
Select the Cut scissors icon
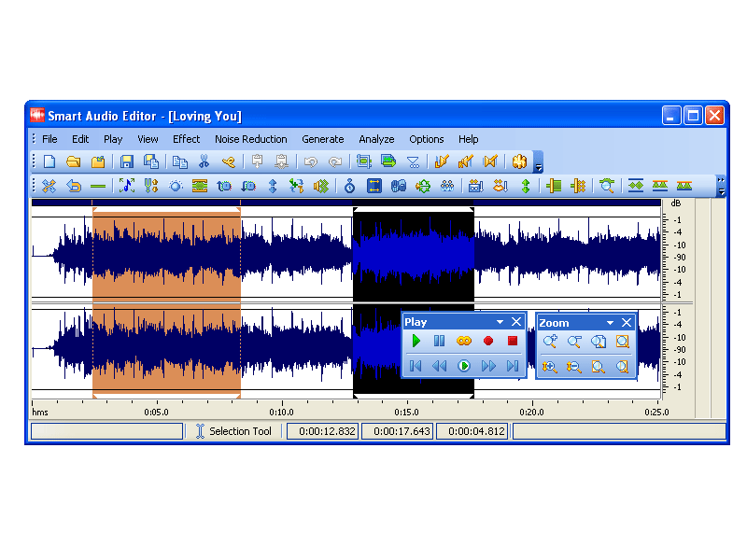[204, 161]
